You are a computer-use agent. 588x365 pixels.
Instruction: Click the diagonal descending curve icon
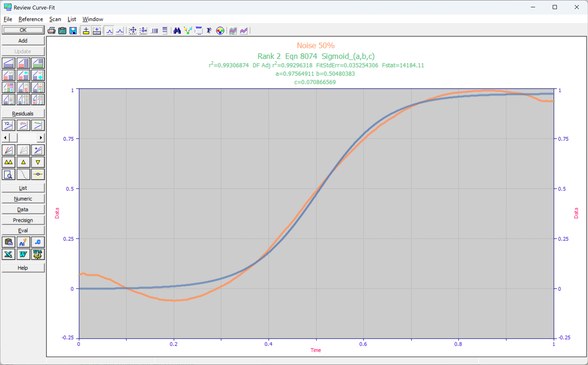point(23,174)
